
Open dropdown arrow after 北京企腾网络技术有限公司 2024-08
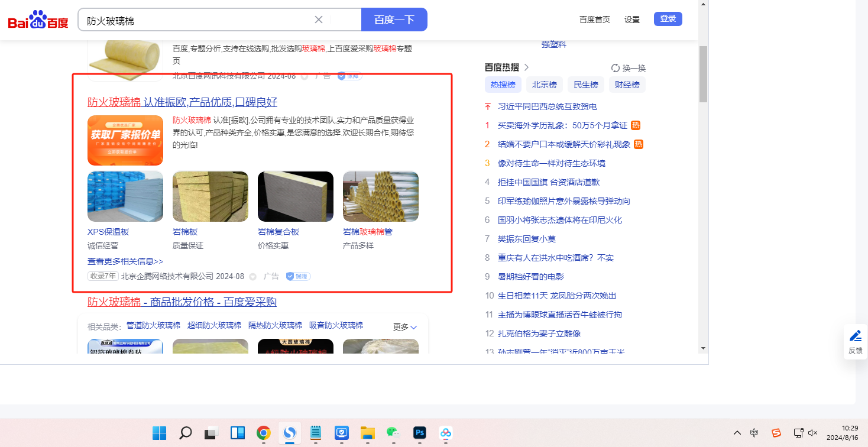pos(253,277)
